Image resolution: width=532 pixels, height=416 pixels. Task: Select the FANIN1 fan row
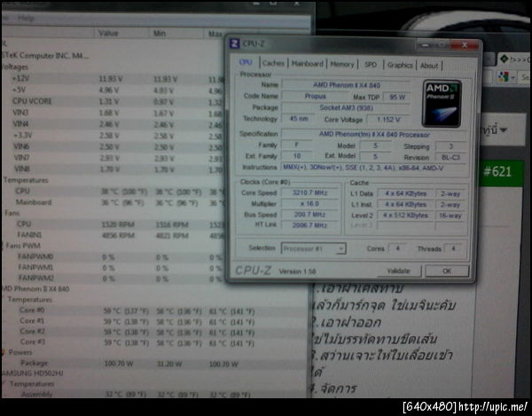click(113, 235)
